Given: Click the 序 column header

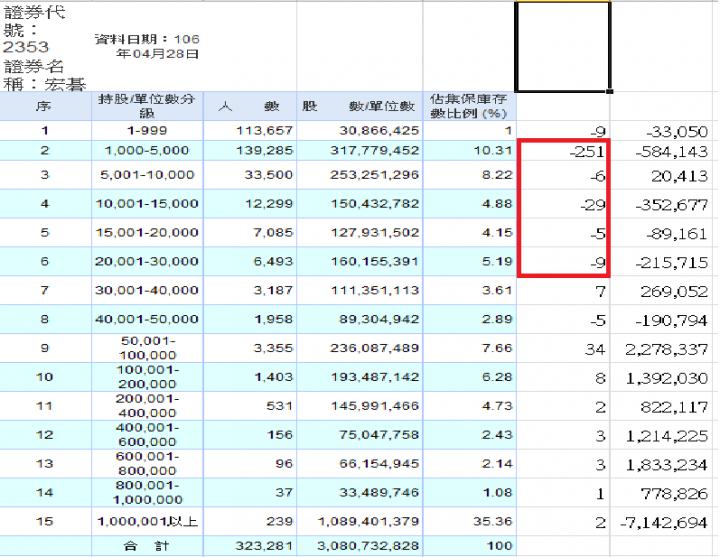Looking at the screenshot, I should tap(46, 106).
